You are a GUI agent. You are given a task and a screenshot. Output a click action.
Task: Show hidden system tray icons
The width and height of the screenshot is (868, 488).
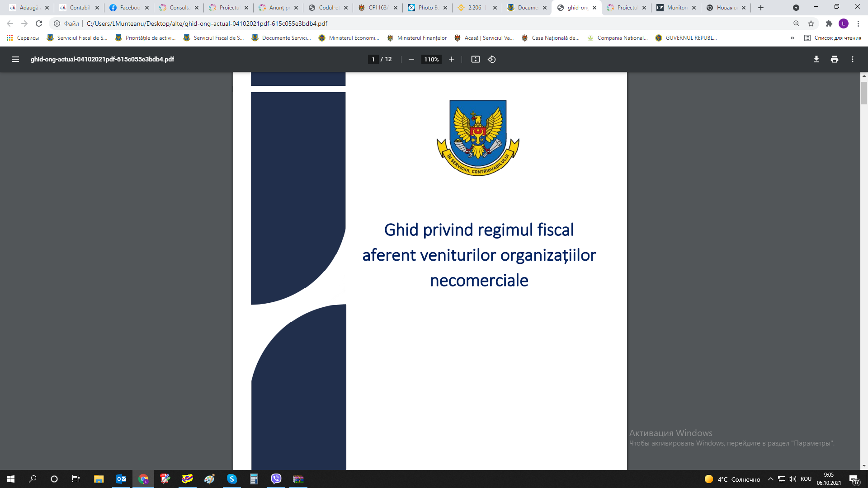coord(771,479)
